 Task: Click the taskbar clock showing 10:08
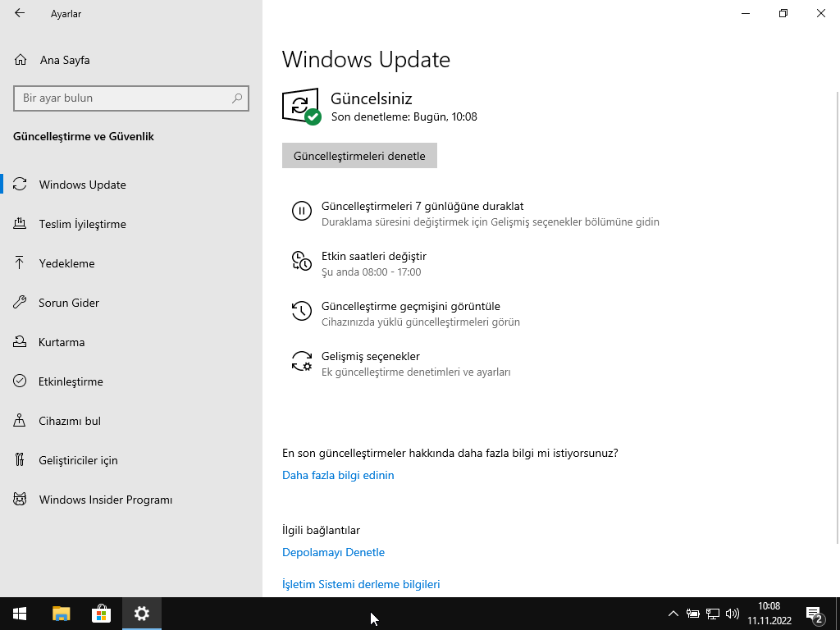pos(769,614)
